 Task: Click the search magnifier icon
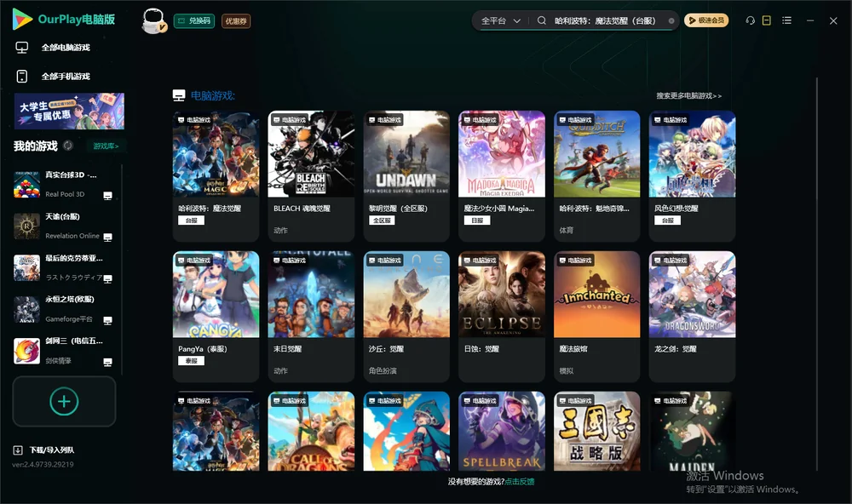click(x=542, y=20)
